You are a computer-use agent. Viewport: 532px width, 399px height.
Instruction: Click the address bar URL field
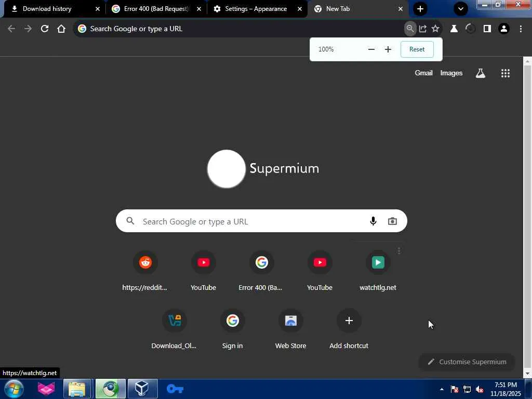[237, 29]
